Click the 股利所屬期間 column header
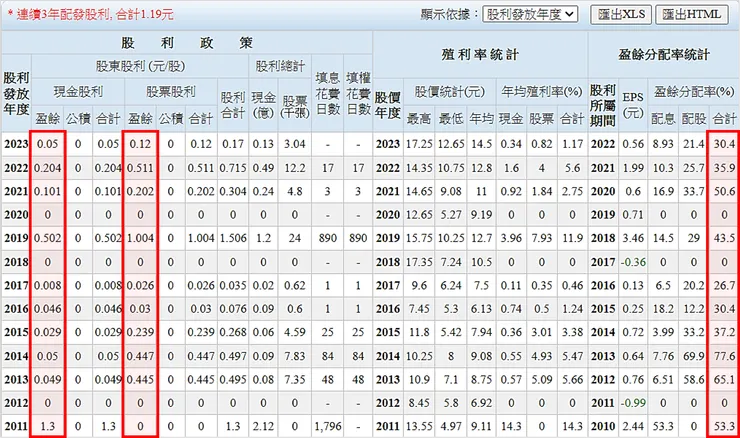740x438 pixels. pyautogui.click(x=603, y=105)
